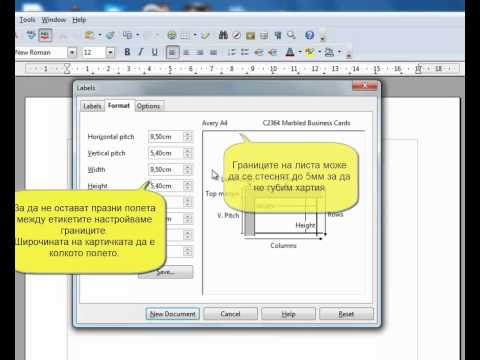
Task: Toggle the Bullets list icon
Action: pyautogui.click(x=245, y=52)
